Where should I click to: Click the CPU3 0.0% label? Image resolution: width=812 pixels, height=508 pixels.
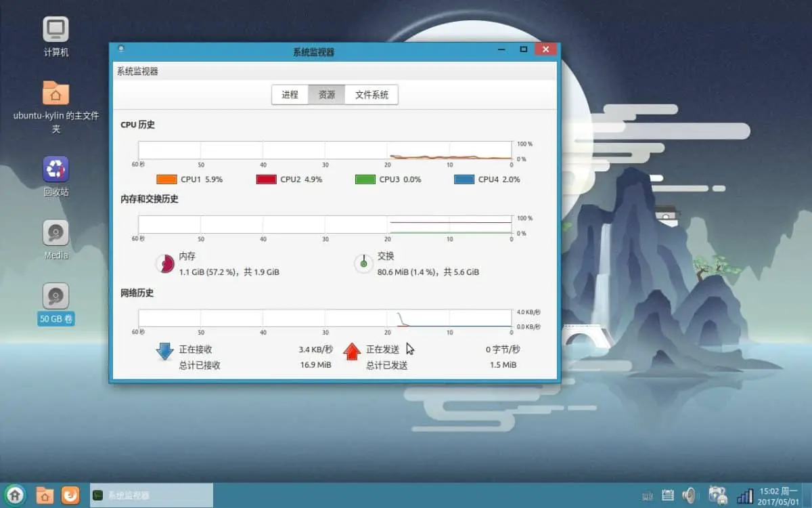click(x=400, y=179)
